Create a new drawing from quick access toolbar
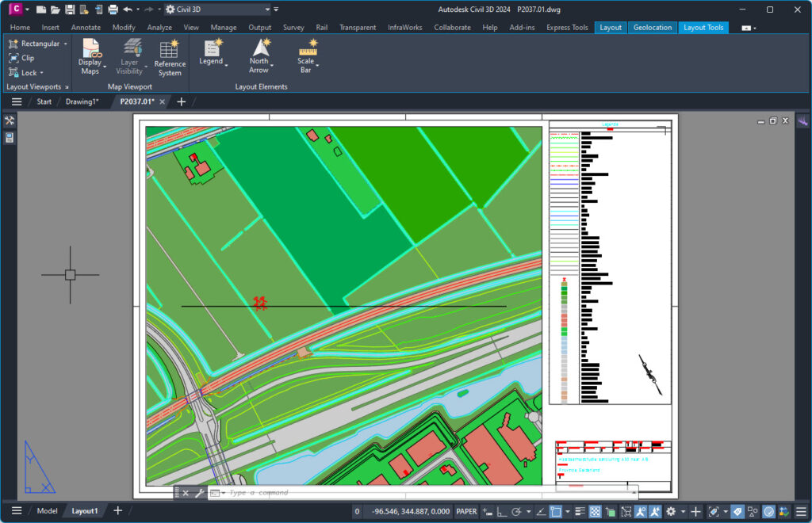 coord(41,10)
